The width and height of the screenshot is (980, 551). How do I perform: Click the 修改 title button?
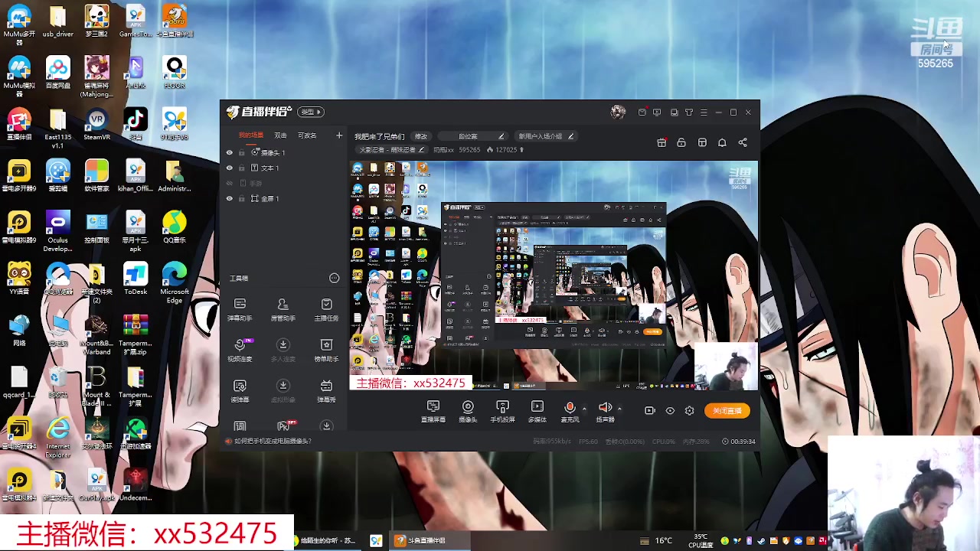pos(421,136)
